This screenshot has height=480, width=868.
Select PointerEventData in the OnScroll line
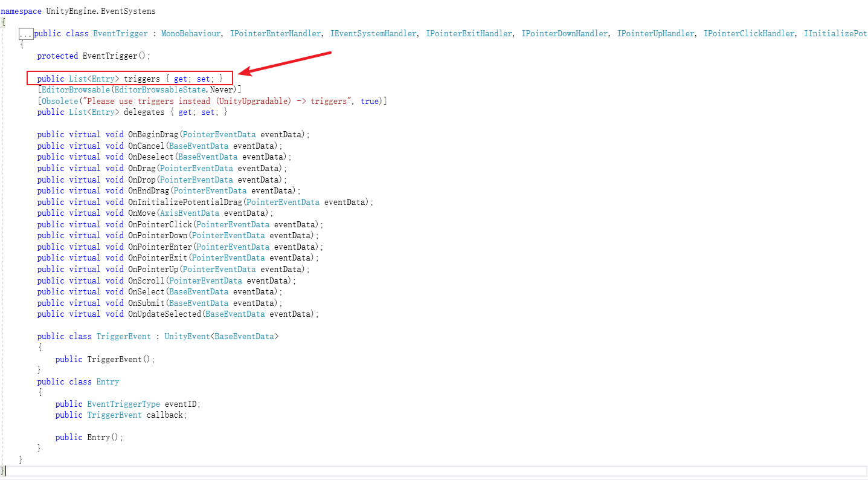pyautogui.click(x=205, y=281)
